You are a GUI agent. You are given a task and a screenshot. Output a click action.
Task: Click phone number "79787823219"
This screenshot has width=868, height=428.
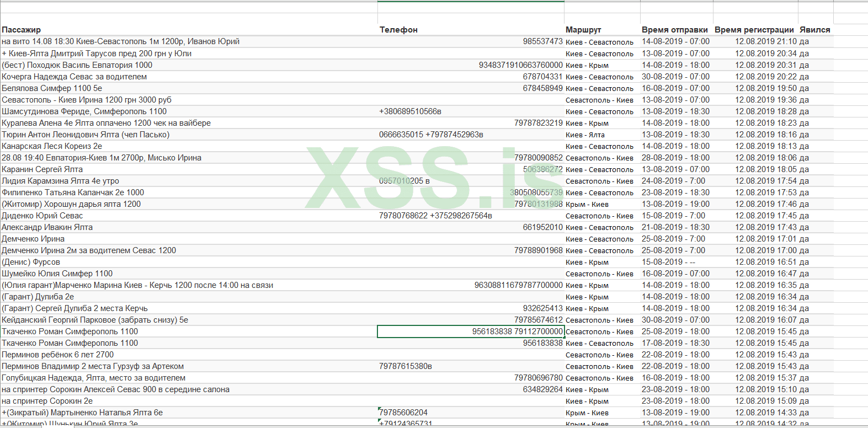click(539, 123)
